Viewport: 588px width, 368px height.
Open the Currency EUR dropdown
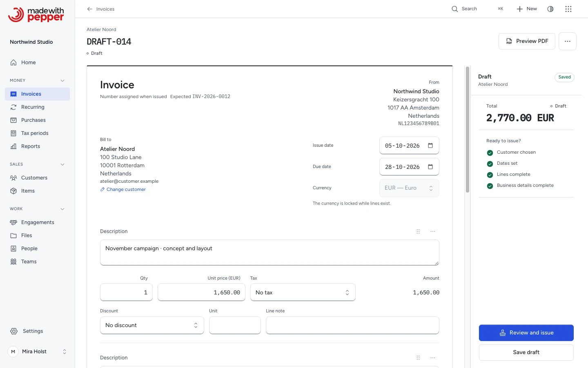[409, 188]
